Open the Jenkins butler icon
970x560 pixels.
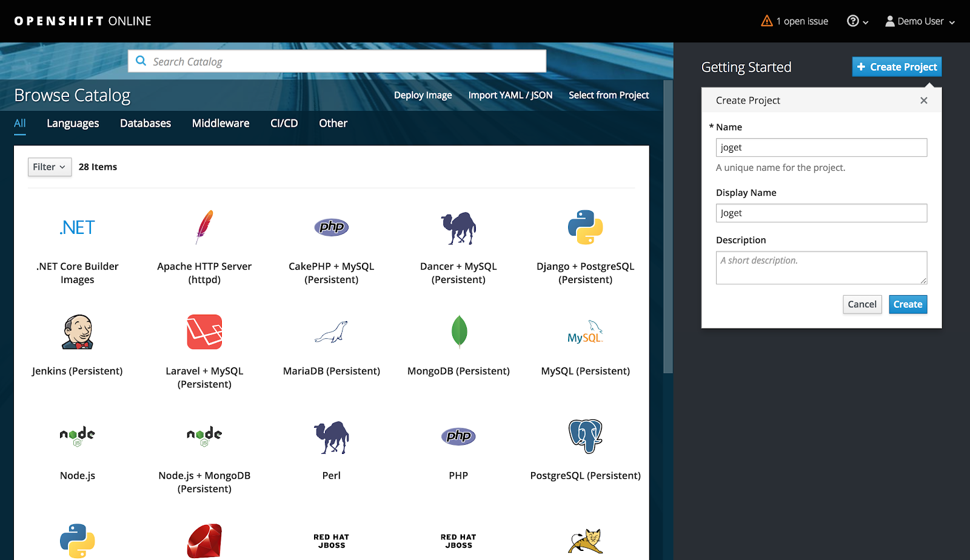[78, 332]
